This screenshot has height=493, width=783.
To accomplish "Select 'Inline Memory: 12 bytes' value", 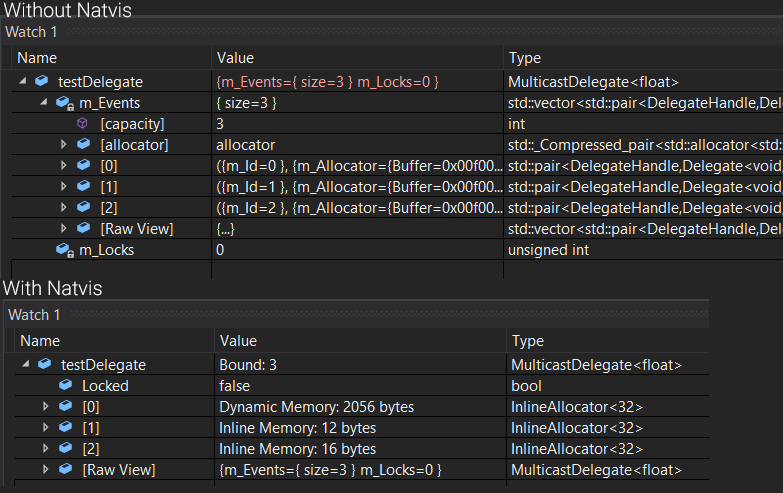I will tap(298, 428).
